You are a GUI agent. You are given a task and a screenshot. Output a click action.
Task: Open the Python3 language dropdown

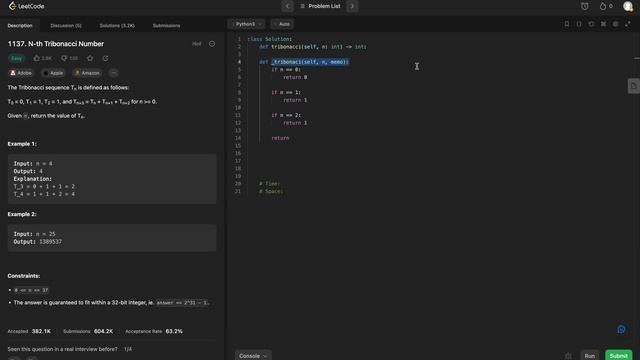[247, 24]
